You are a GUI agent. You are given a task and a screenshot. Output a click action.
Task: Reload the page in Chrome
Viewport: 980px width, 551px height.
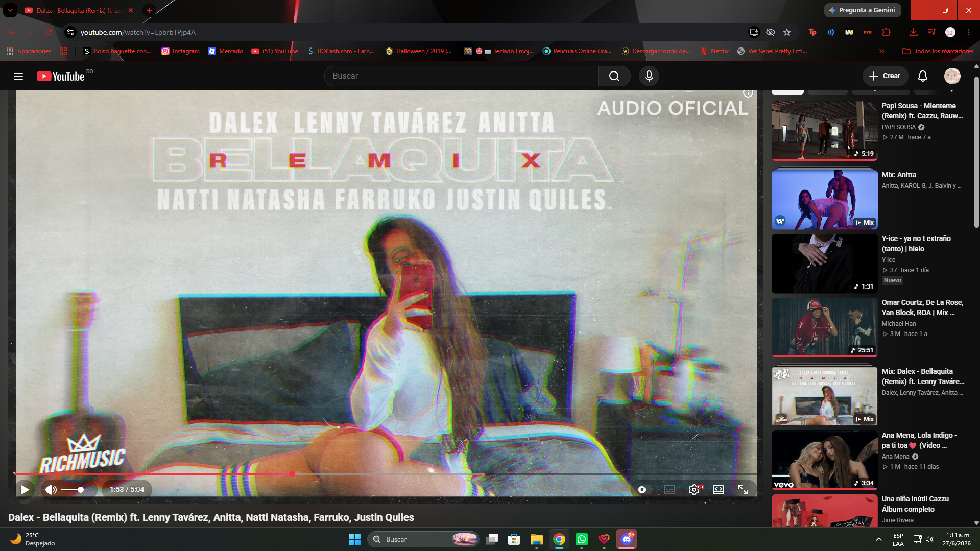point(49,32)
